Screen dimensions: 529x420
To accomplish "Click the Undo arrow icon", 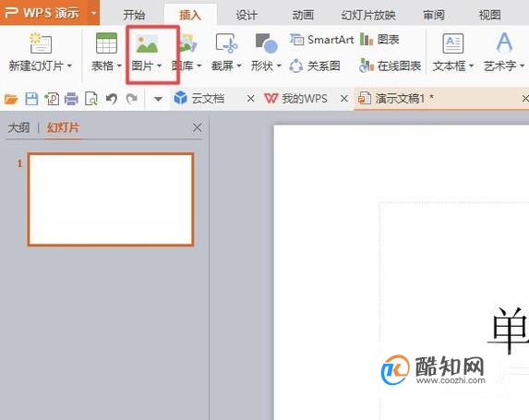I will tap(112, 99).
